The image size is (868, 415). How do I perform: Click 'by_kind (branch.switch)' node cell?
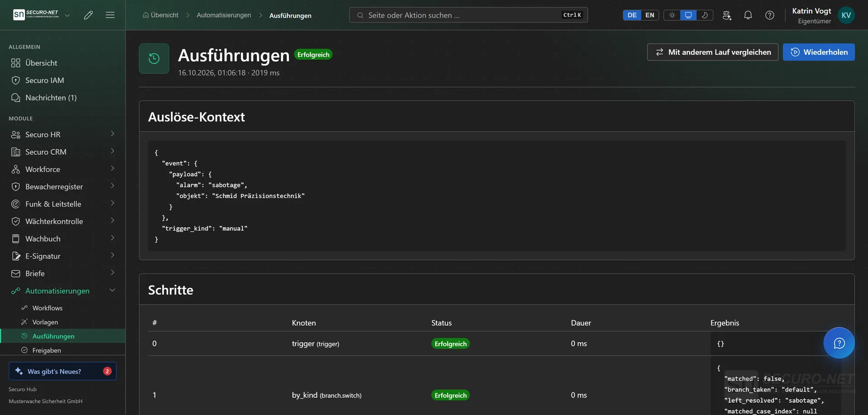click(327, 395)
